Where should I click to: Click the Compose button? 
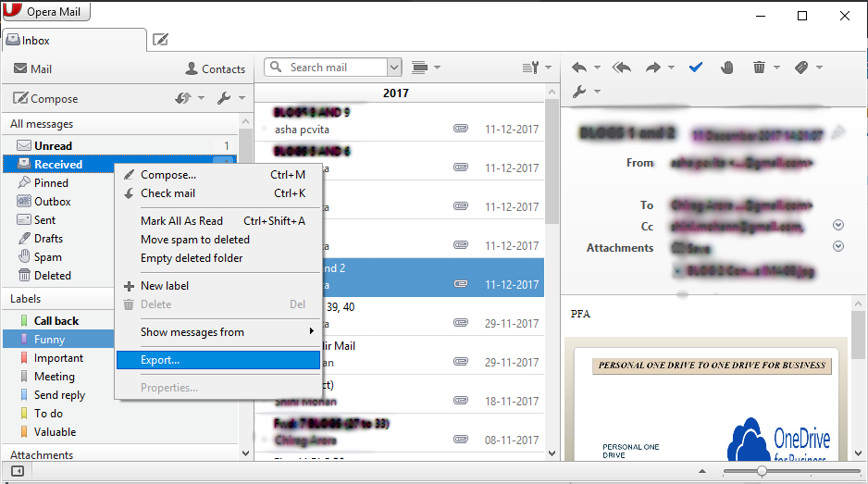click(45, 99)
